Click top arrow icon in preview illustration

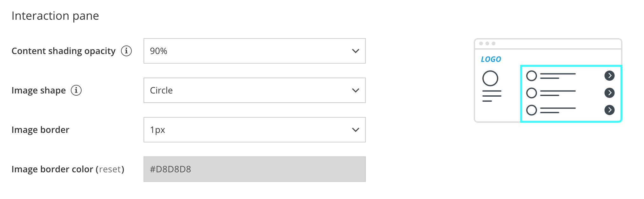coord(609,76)
